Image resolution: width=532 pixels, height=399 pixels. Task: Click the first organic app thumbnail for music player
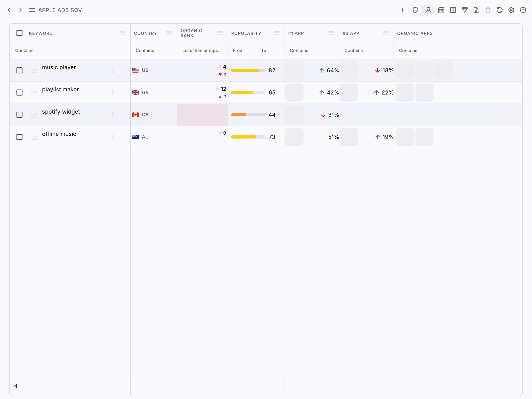pyautogui.click(x=405, y=70)
